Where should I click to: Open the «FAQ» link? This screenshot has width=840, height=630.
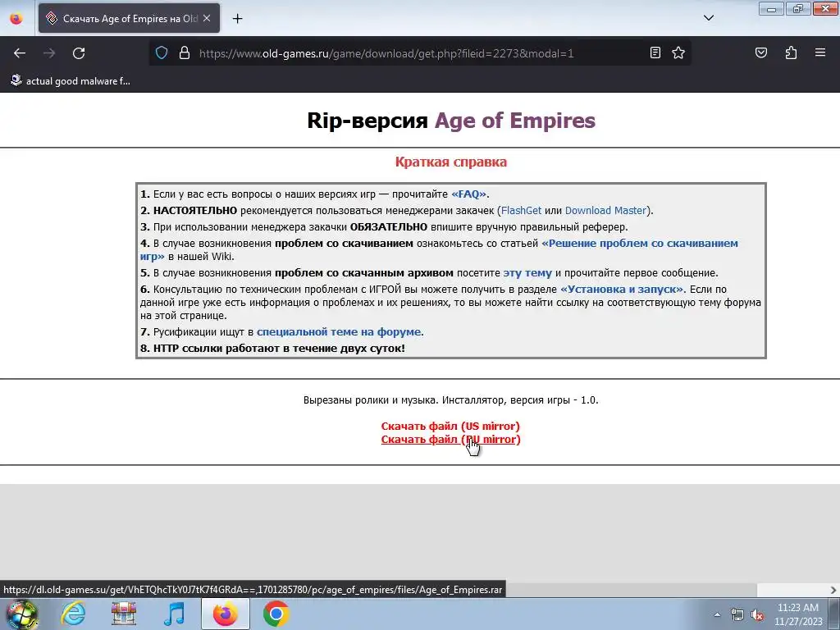click(468, 194)
